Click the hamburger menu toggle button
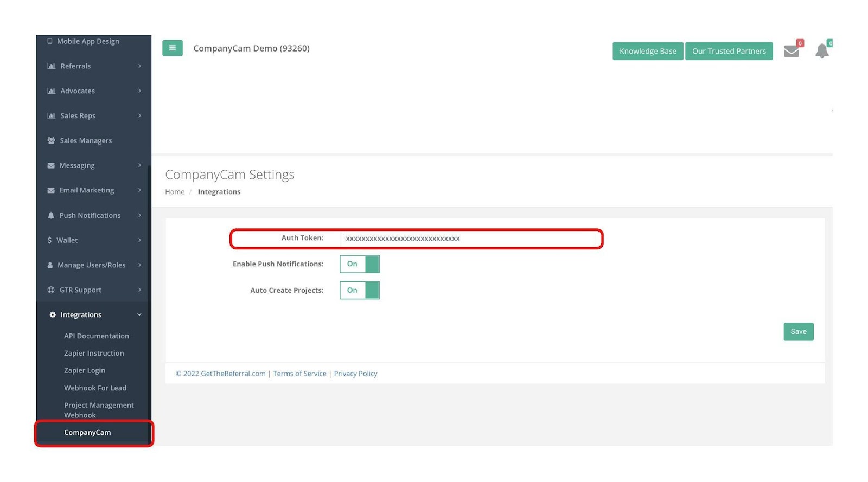Screen dimensions: 868x482 click(172, 48)
